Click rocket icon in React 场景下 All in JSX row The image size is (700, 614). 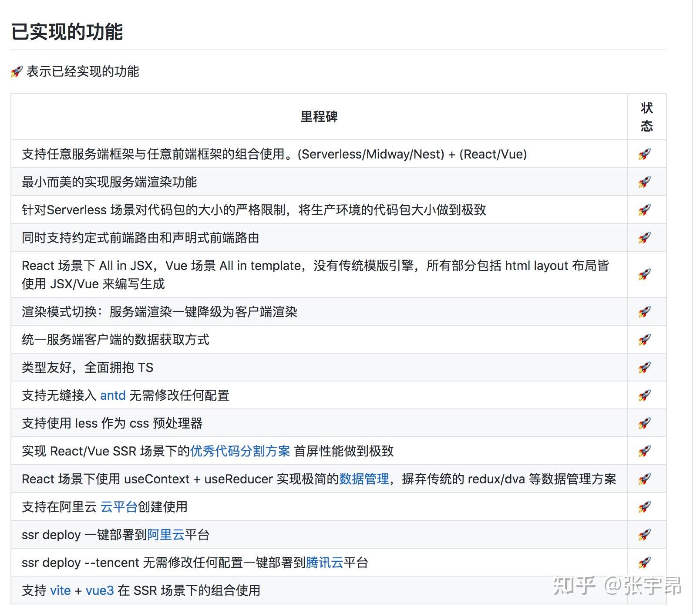point(645,275)
